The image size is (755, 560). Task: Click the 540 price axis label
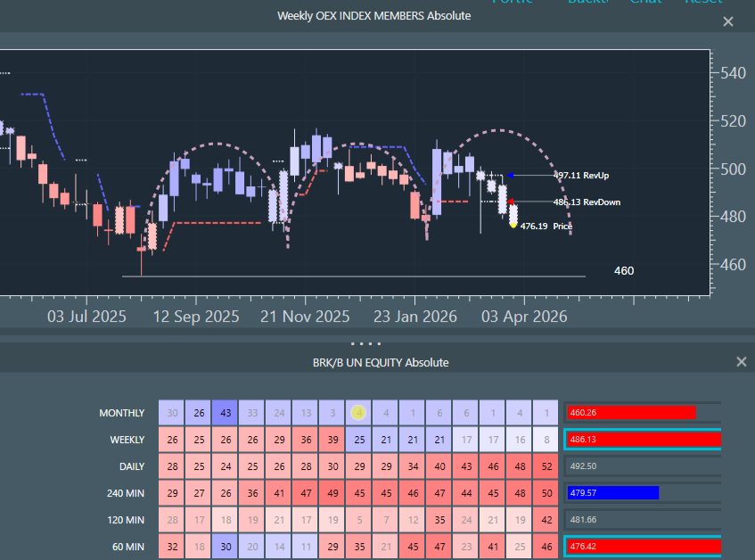pyautogui.click(x=733, y=73)
